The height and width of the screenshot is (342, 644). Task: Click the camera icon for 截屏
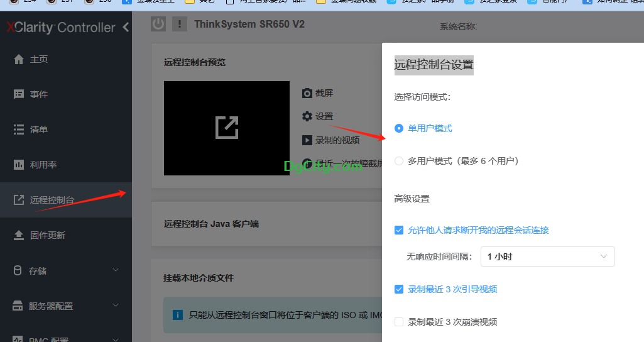click(x=307, y=93)
